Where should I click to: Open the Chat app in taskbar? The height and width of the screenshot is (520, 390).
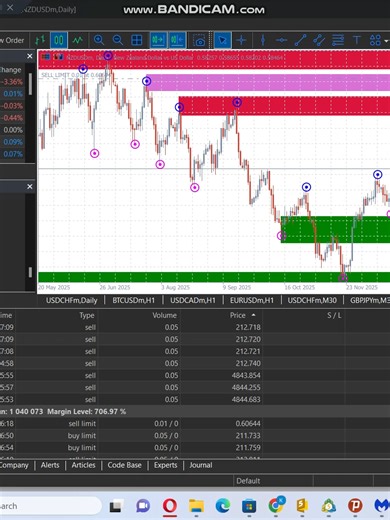143,506
